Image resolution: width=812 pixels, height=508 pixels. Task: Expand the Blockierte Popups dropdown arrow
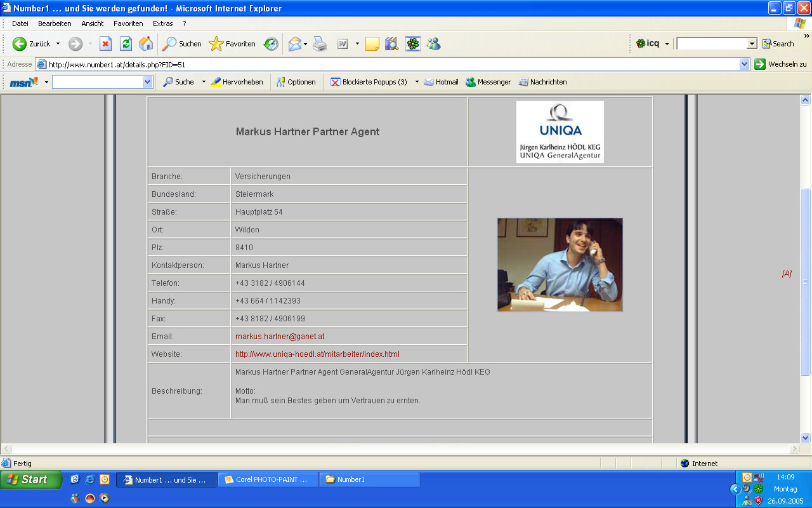pos(417,82)
